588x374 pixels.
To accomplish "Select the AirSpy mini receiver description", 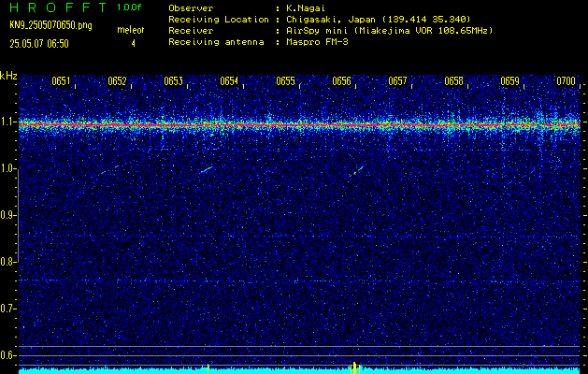I will coord(389,30).
